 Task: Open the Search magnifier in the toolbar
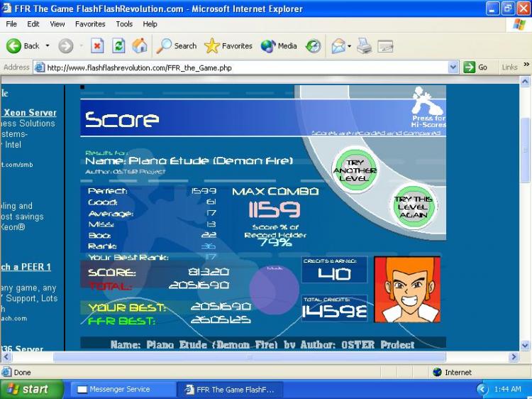[x=164, y=46]
